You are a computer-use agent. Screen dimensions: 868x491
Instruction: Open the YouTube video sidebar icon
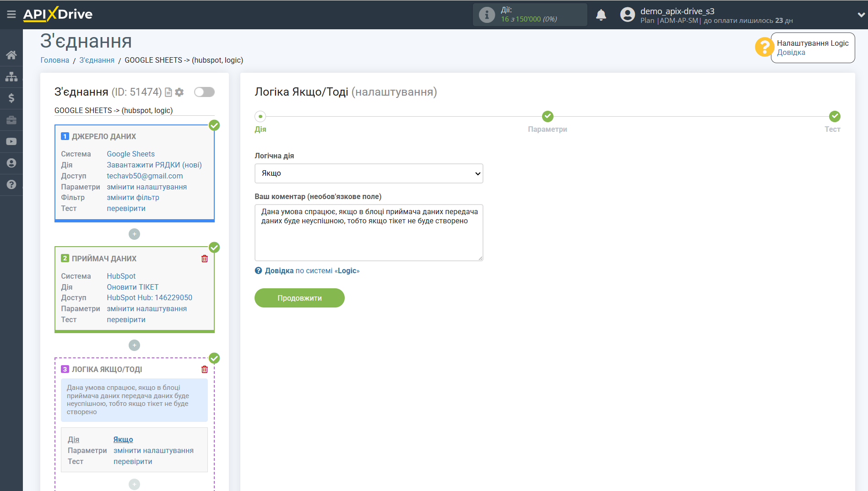(11, 141)
